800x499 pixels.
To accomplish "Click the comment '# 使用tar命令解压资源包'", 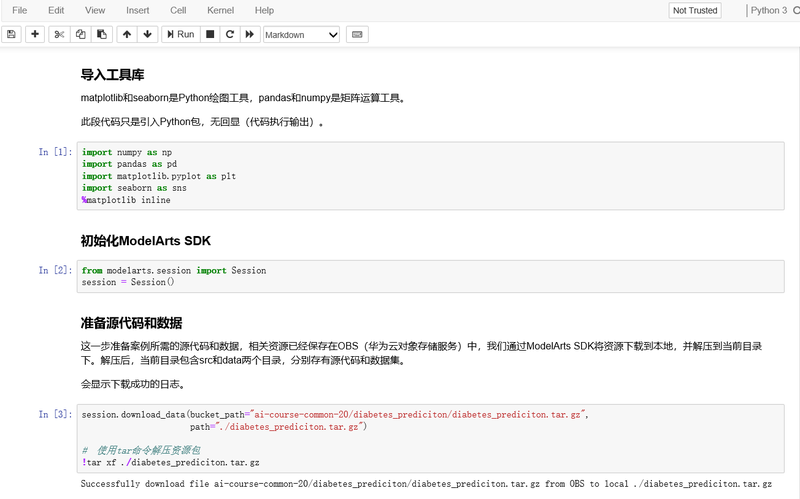I will click(x=141, y=450).
